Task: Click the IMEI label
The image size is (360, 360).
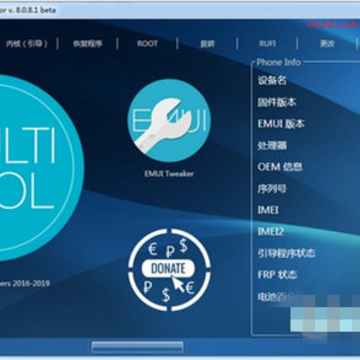Action: [268, 210]
